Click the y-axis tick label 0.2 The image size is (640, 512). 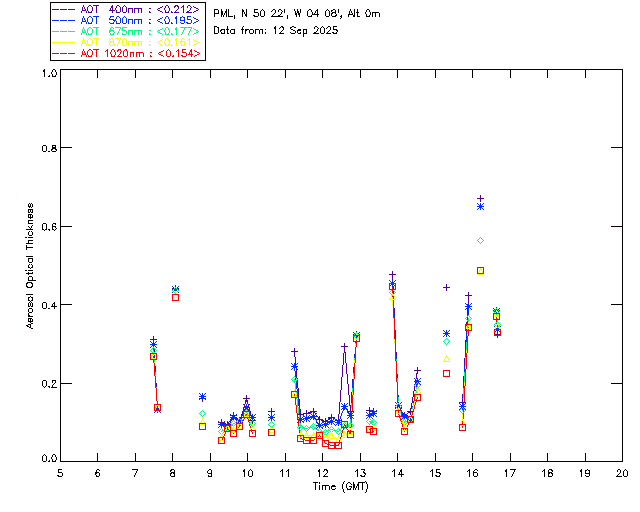[x=49, y=383]
